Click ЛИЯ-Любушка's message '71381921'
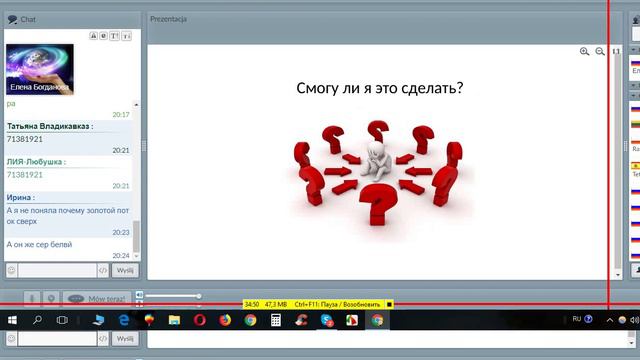640x360 pixels. point(24,175)
